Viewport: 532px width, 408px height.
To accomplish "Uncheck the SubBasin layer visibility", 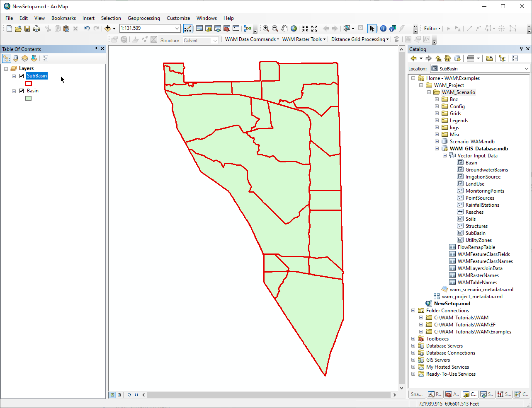I will point(22,76).
